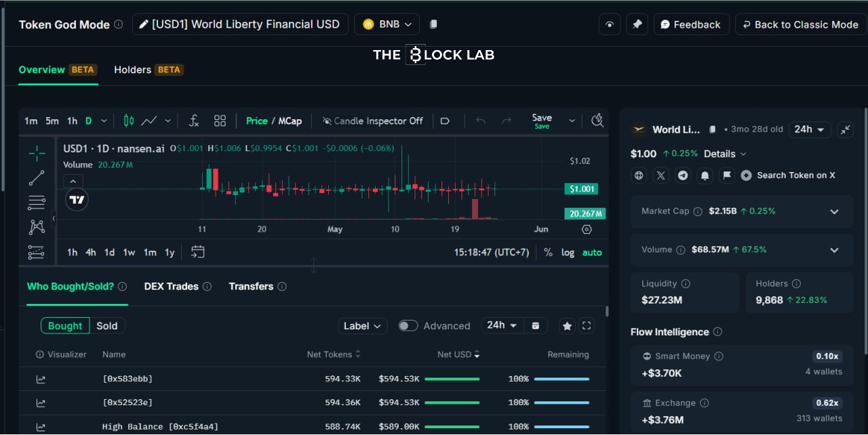Click Search Token on X
868x435 pixels.
pyautogui.click(x=788, y=175)
